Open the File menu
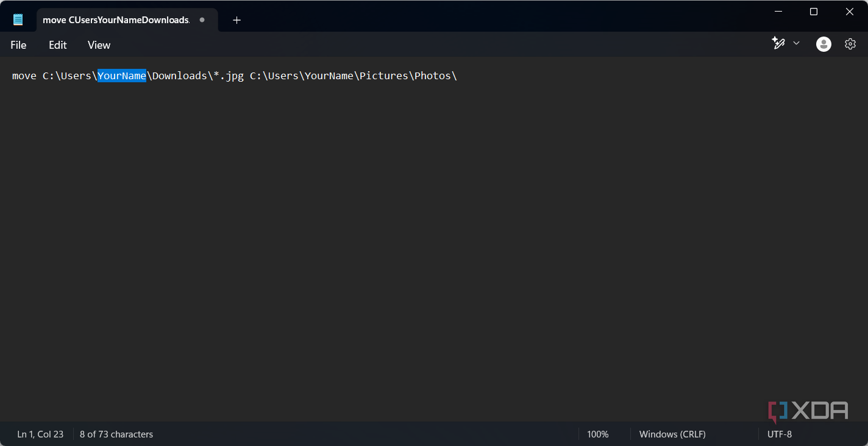Screen dimensions: 868x446 click(18, 44)
